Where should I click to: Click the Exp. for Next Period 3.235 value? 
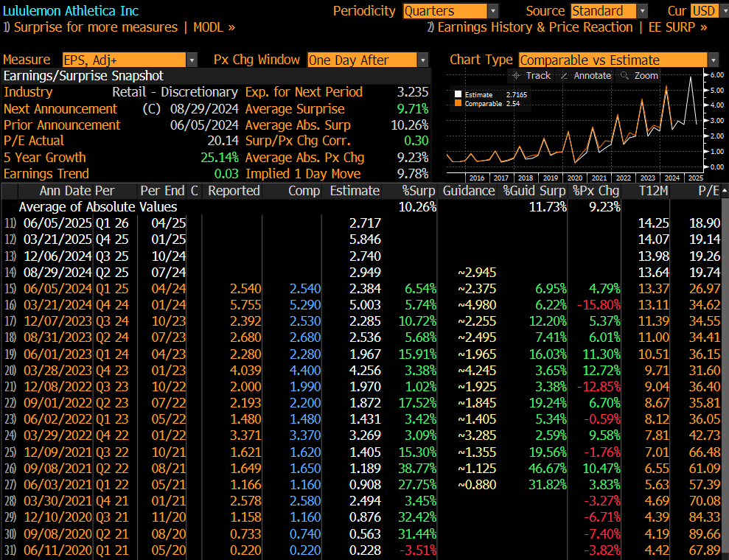(413, 92)
